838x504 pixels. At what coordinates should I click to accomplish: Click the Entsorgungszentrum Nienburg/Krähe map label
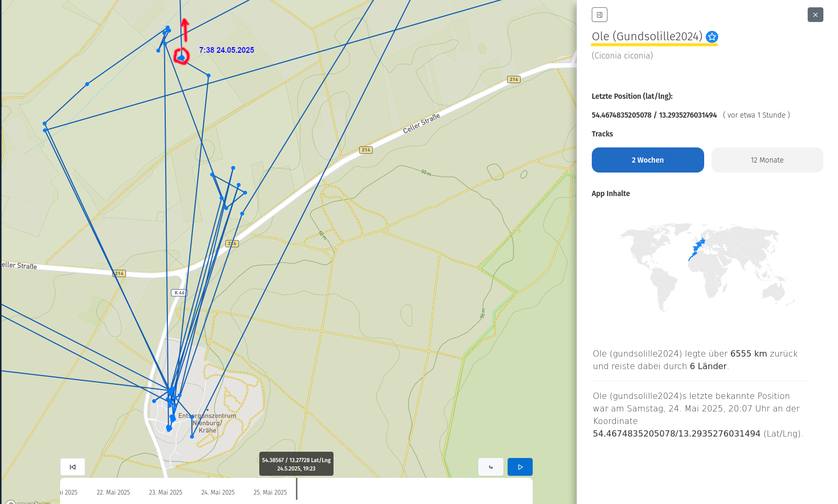pyautogui.click(x=207, y=423)
